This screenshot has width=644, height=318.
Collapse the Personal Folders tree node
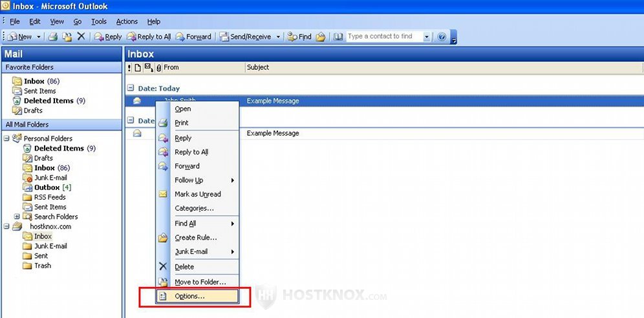6,138
